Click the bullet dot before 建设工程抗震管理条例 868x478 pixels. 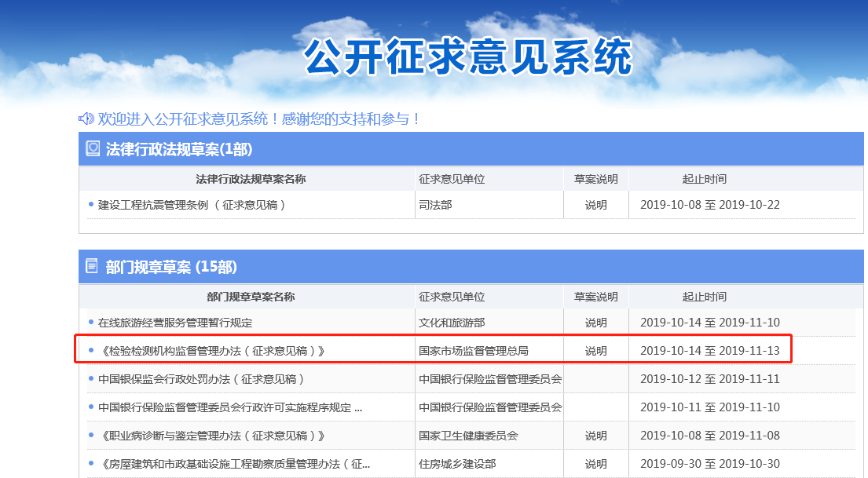coord(91,204)
